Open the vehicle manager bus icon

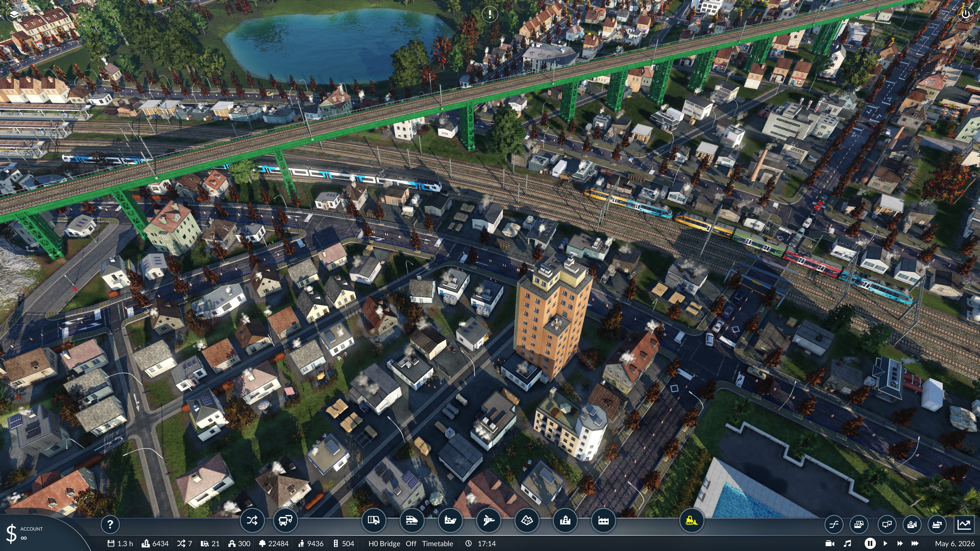pos(285,520)
